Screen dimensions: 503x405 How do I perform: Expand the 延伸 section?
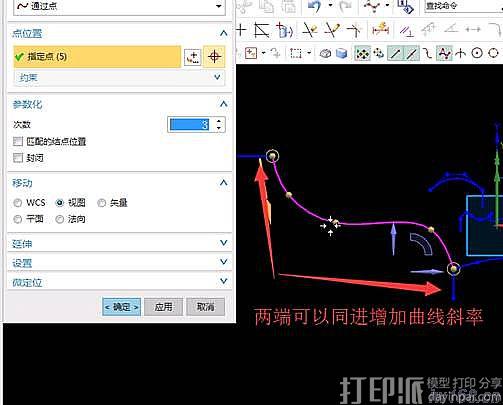[119, 244]
